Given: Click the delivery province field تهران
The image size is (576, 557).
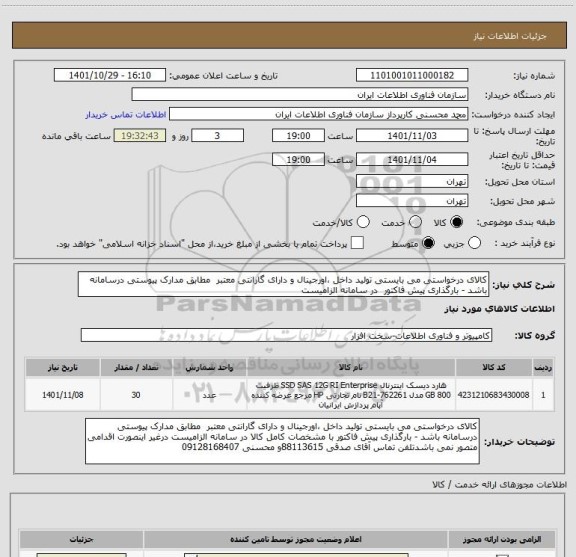Looking at the screenshot, I should pyautogui.click(x=412, y=182).
